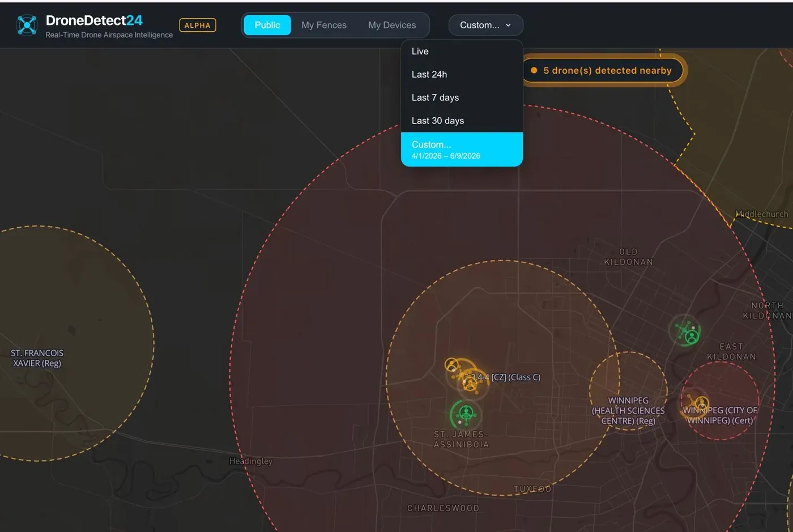Open the My Devices tab
Viewport: 793px width, 532px height.
point(392,25)
